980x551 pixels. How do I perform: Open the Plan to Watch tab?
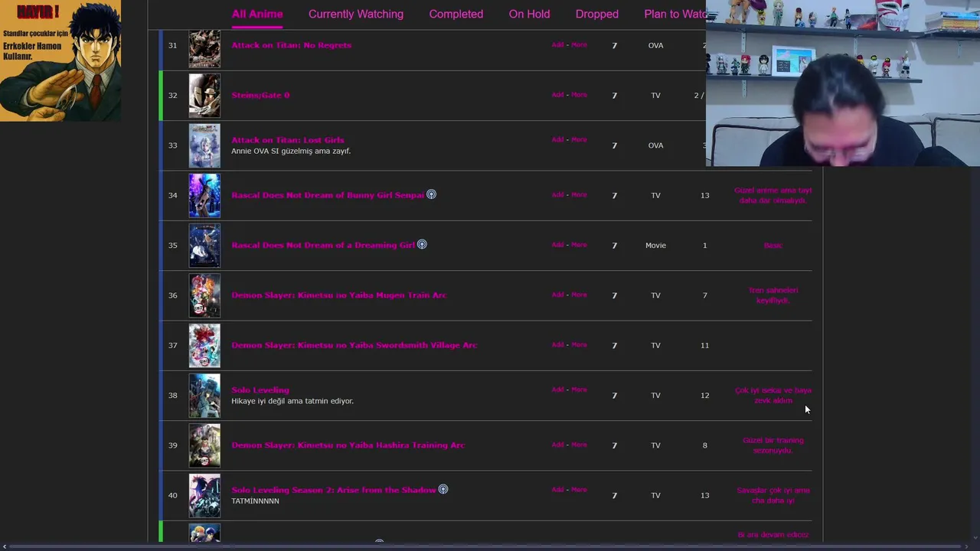coord(675,14)
